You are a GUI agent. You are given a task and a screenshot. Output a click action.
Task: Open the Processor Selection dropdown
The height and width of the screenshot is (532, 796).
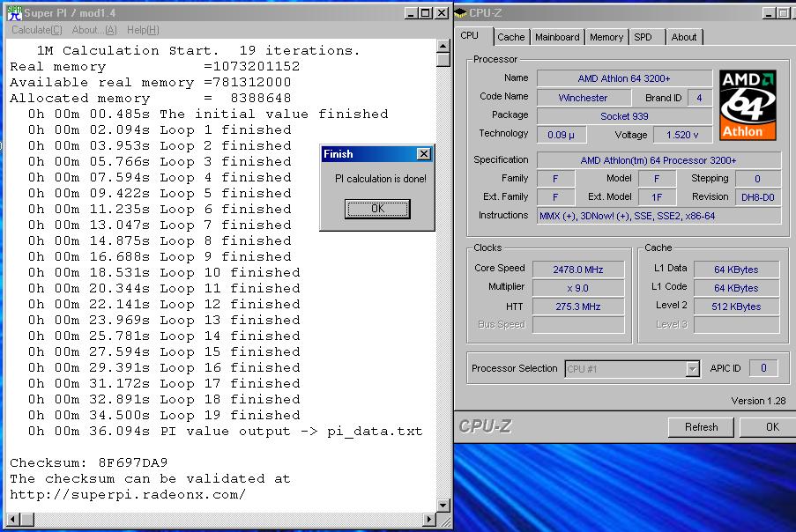pos(692,369)
